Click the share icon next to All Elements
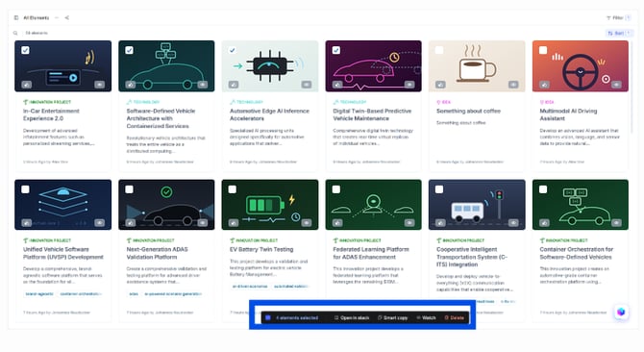Screen dimensions: 644x352 pyautogui.click(x=67, y=17)
